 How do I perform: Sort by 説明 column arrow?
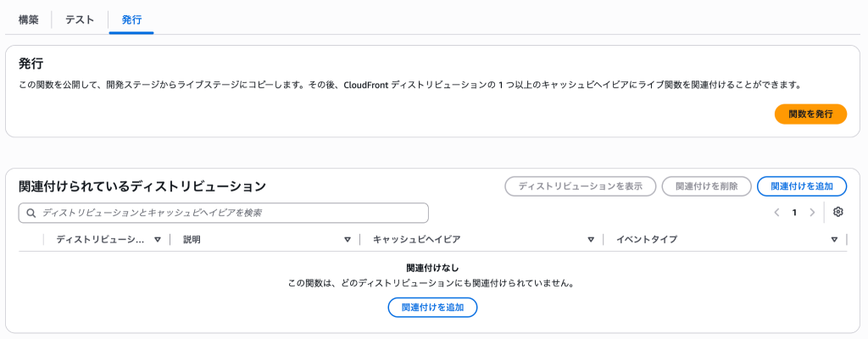coord(348,240)
